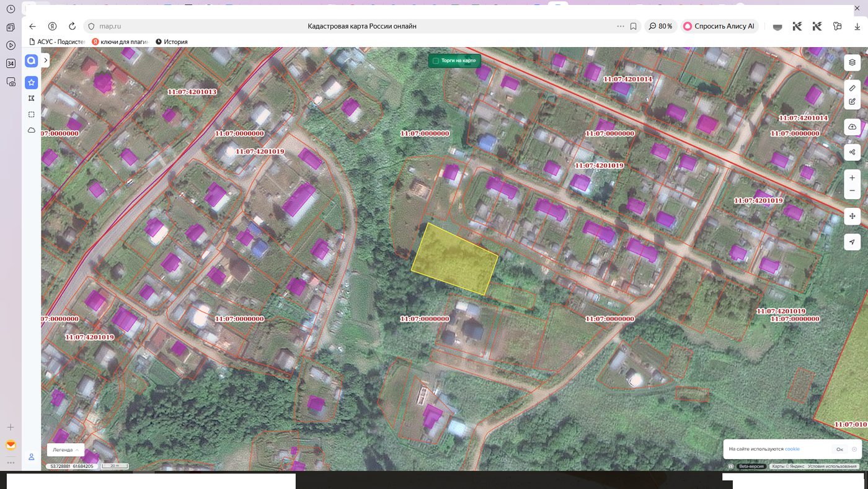The width and height of the screenshot is (868, 489).
Task: Open the share map button
Action: point(852,152)
